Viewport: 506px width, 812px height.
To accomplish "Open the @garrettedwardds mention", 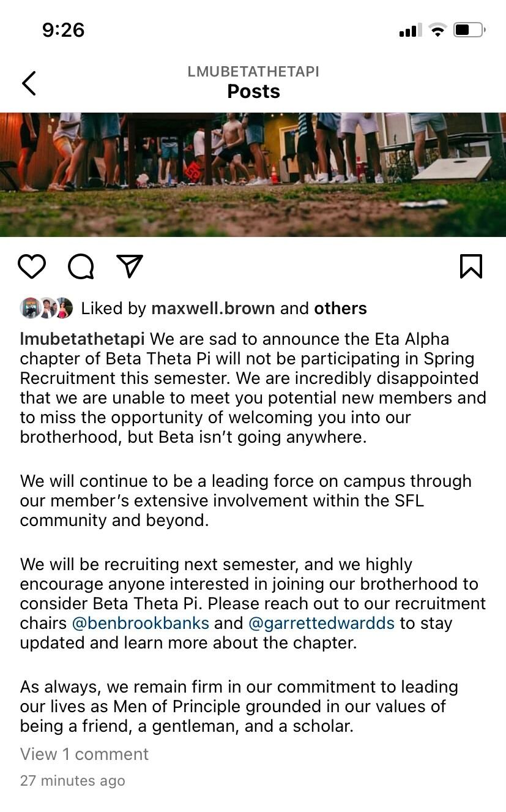I will point(322,623).
